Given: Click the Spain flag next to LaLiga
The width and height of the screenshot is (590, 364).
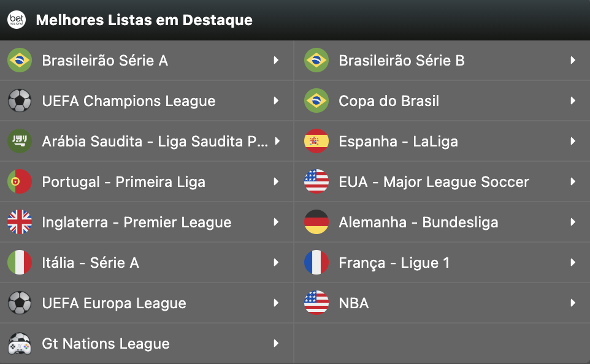Looking at the screenshot, I should point(316,141).
